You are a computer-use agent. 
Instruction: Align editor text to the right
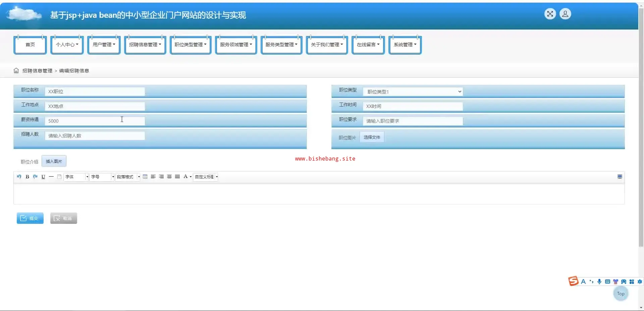pos(161,177)
